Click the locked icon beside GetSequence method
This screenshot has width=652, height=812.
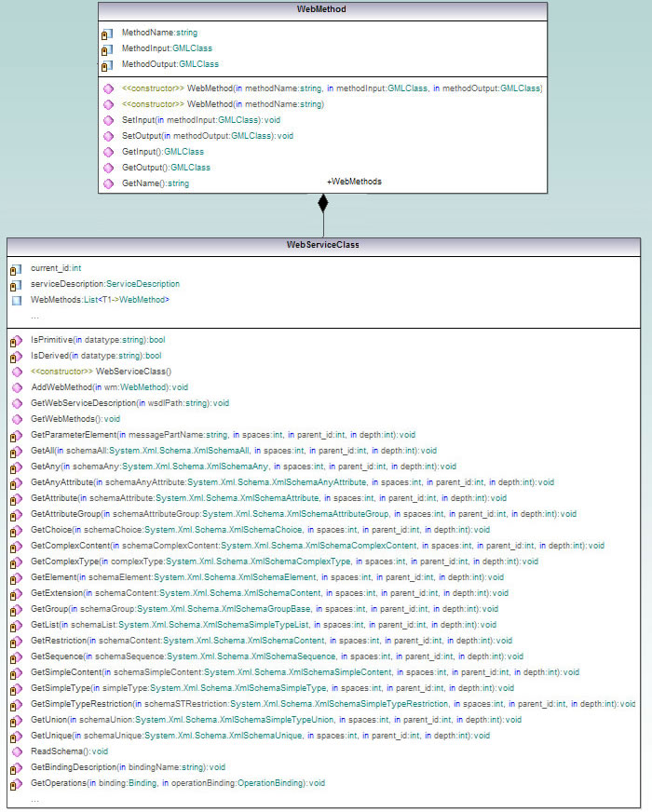(x=16, y=657)
